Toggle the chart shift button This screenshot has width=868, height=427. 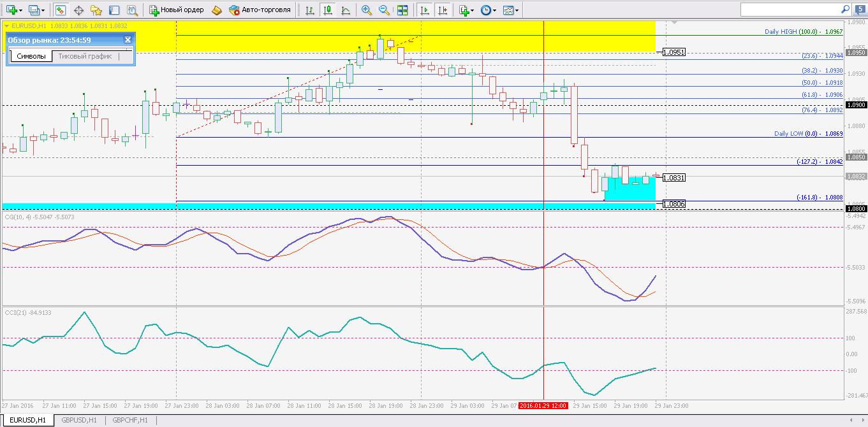point(443,10)
